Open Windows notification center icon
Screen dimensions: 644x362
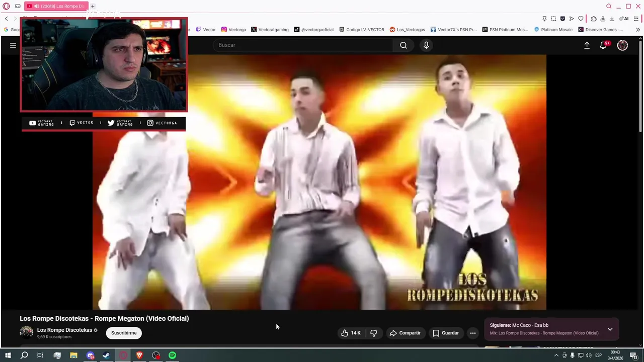634,355
